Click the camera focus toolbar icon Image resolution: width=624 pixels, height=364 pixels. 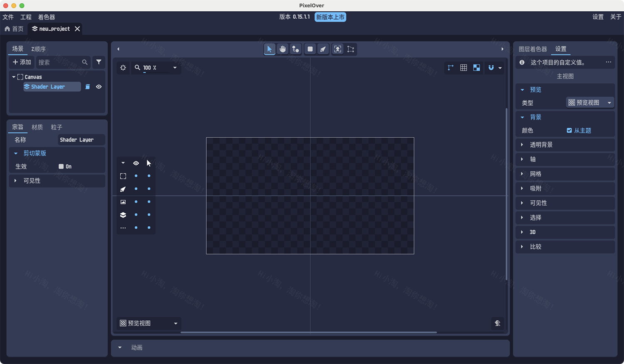coord(337,49)
